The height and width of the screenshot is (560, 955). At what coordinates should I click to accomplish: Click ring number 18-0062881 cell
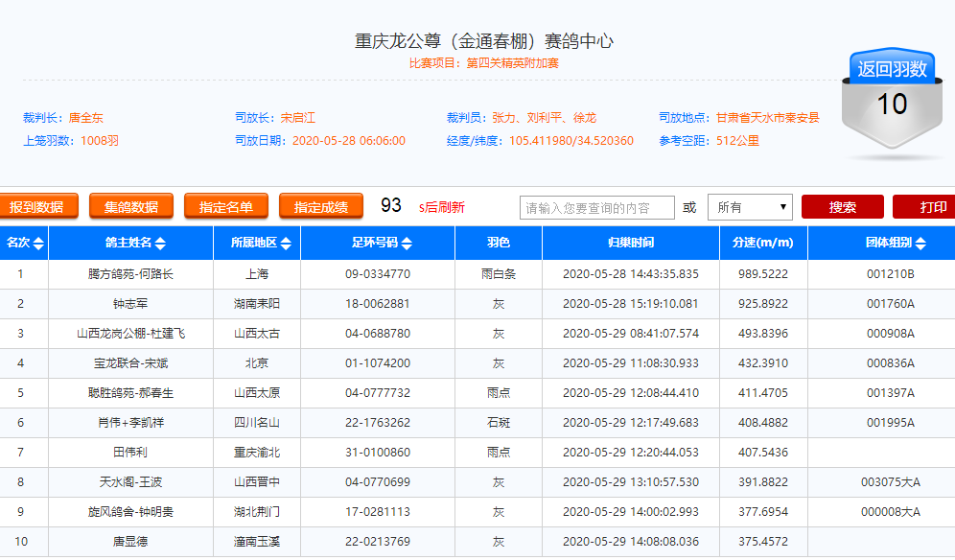[x=378, y=304]
